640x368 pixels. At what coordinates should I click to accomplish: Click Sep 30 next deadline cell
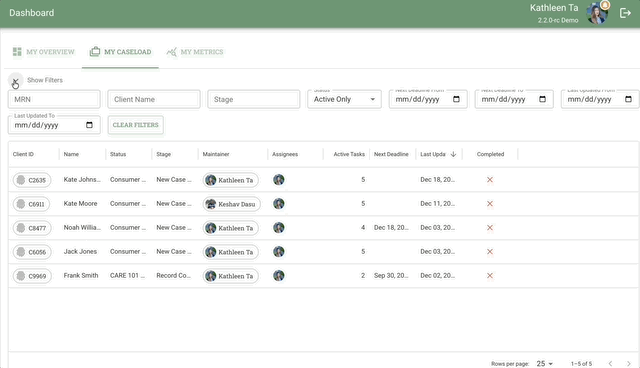[391, 275]
